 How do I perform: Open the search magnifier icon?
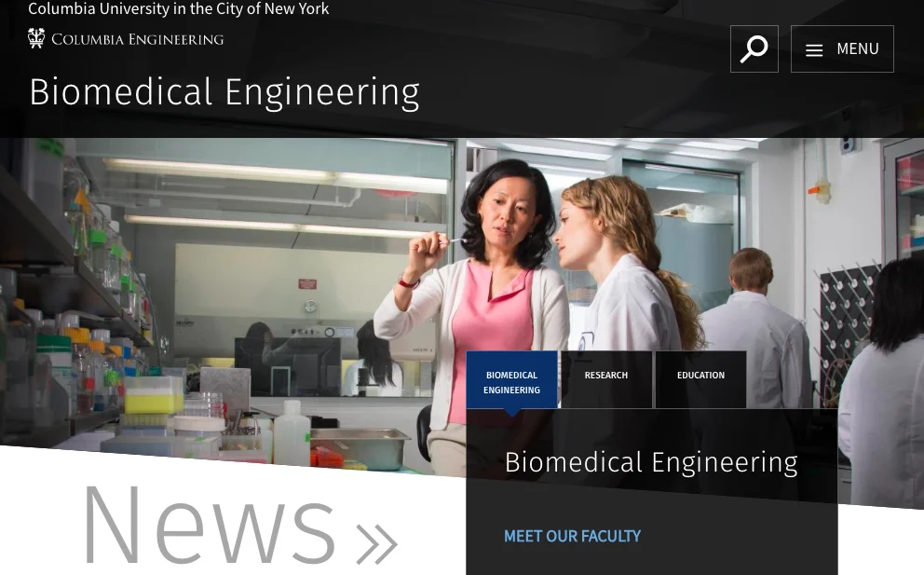754,49
